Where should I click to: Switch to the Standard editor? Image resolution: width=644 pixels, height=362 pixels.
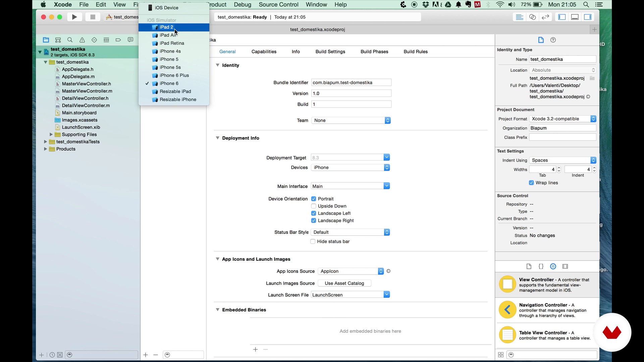(520, 17)
